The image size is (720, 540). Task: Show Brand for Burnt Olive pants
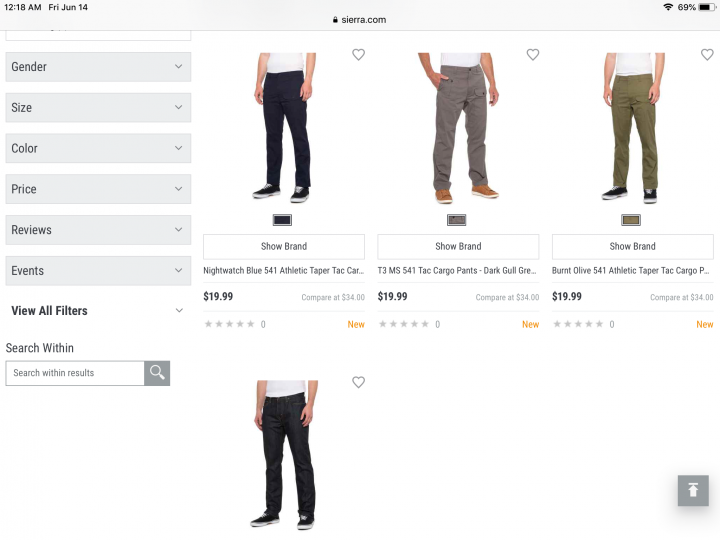coord(633,247)
